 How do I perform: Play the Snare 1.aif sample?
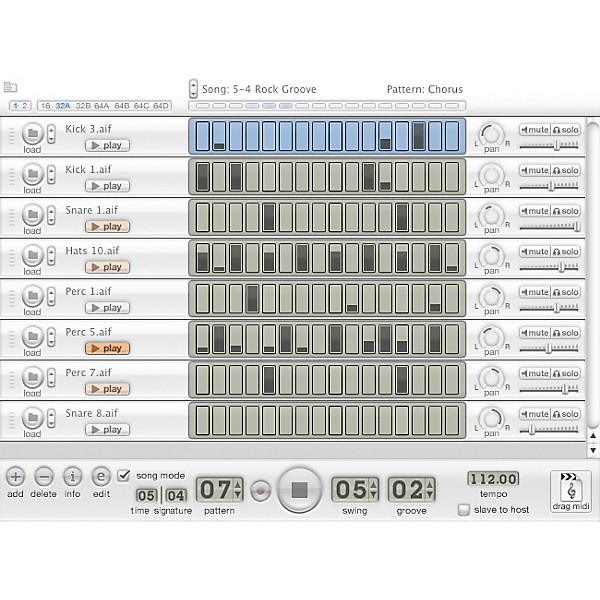coord(108,227)
